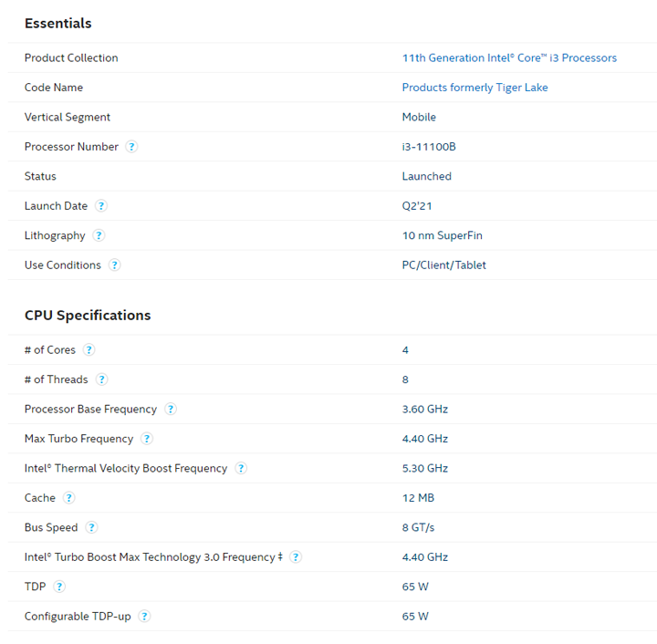Click the Processor Base Frequency info icon
The width and height of the screenshot is (657, 644).
170,409
